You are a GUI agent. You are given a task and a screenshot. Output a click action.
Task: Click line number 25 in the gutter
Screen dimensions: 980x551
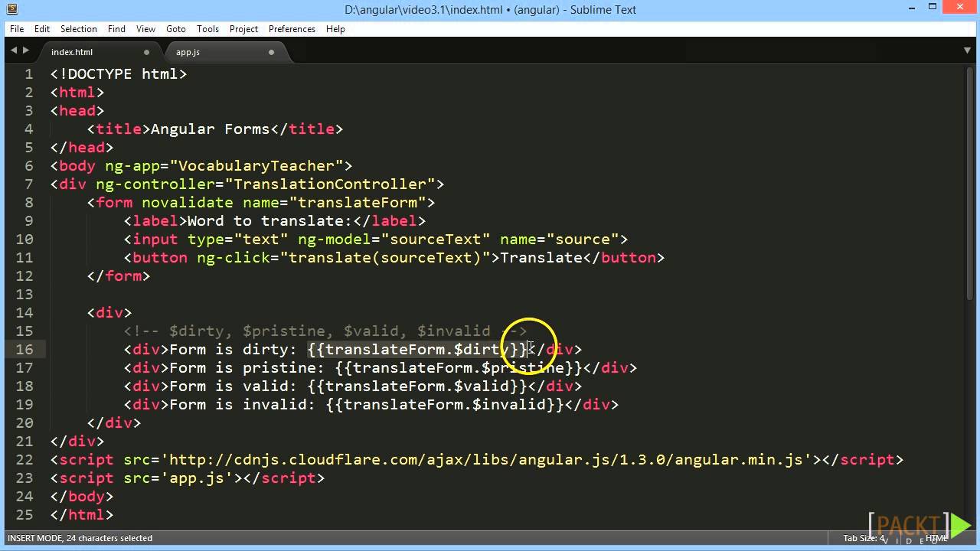tap(24, 515)
